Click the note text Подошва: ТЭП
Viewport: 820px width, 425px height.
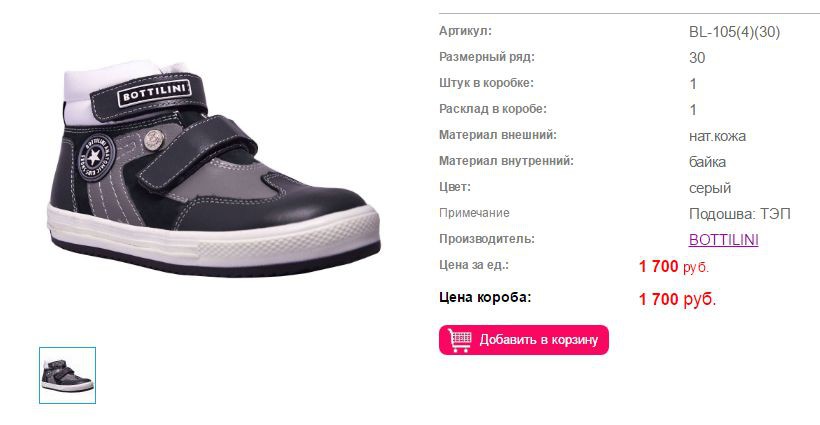point(739,214)
